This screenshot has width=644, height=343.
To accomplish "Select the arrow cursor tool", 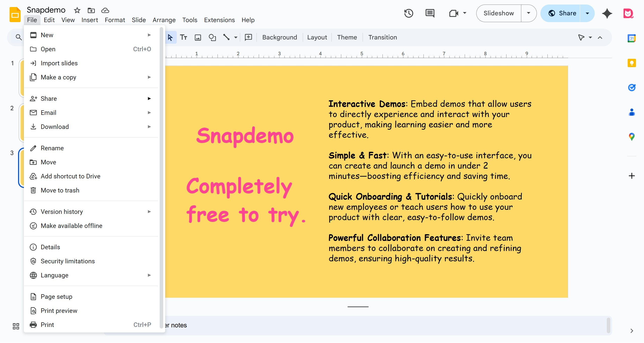I will click(170, 37).
